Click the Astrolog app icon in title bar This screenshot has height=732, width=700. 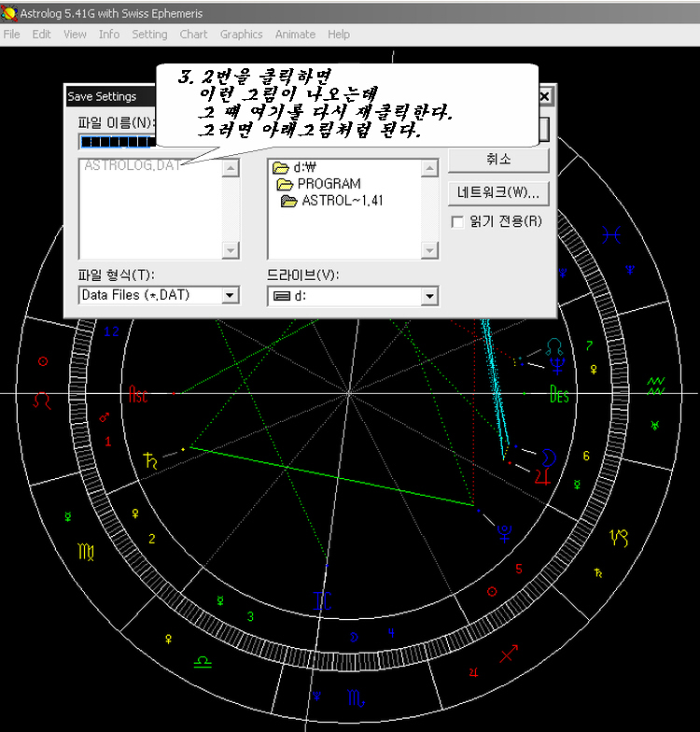coord(9,13)
